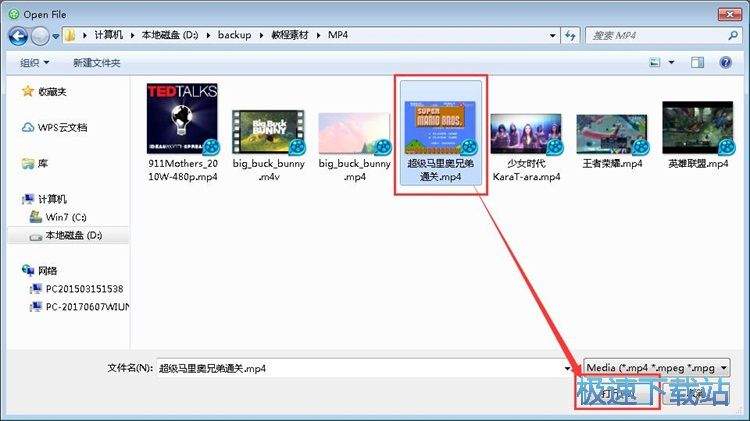Select WPS云文档 in the navigation pane

62,128
